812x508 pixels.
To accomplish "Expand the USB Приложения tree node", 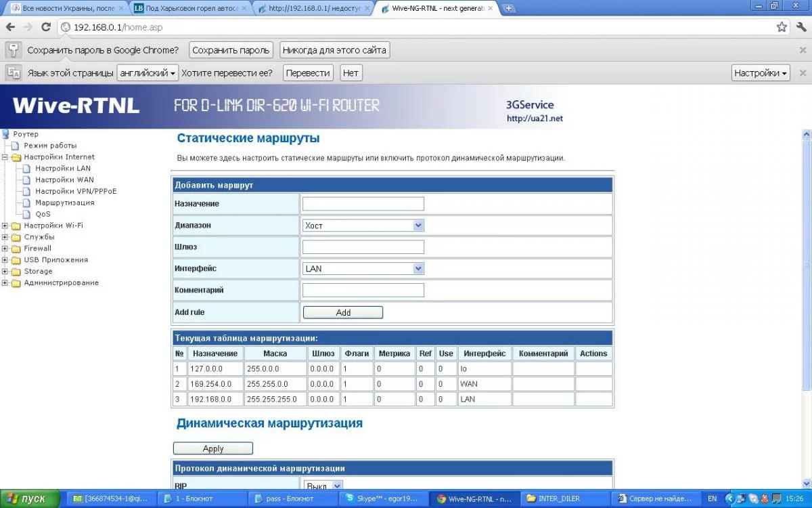I will [x=5, y=260].
